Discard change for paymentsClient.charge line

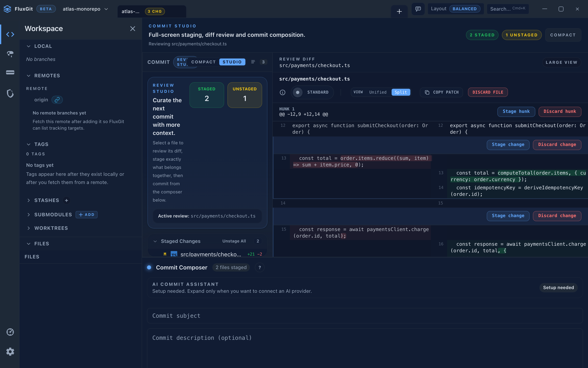coord(557,216)
